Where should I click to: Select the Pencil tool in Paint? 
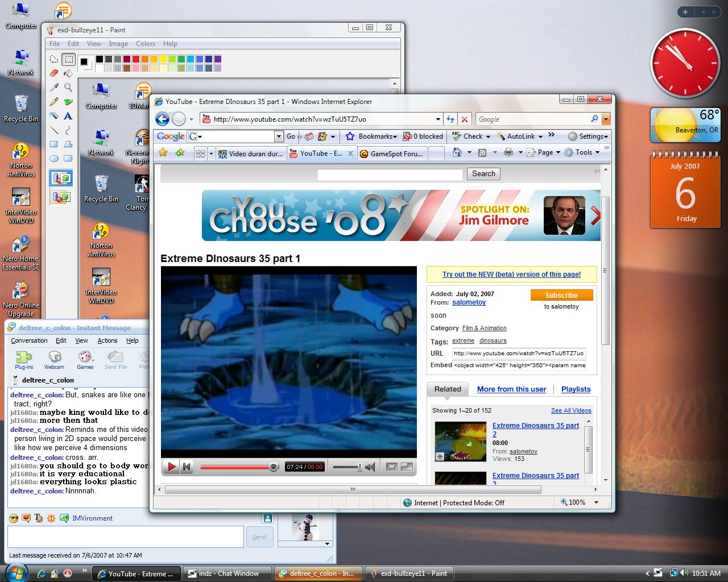coord(54,102)
